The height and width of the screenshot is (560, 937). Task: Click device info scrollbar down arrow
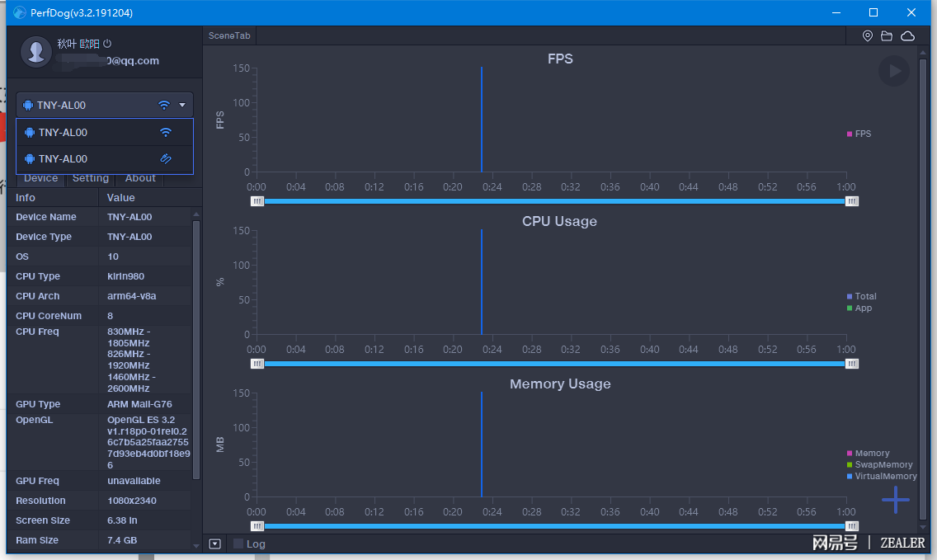pyautogui.click(x=196, y=546)
